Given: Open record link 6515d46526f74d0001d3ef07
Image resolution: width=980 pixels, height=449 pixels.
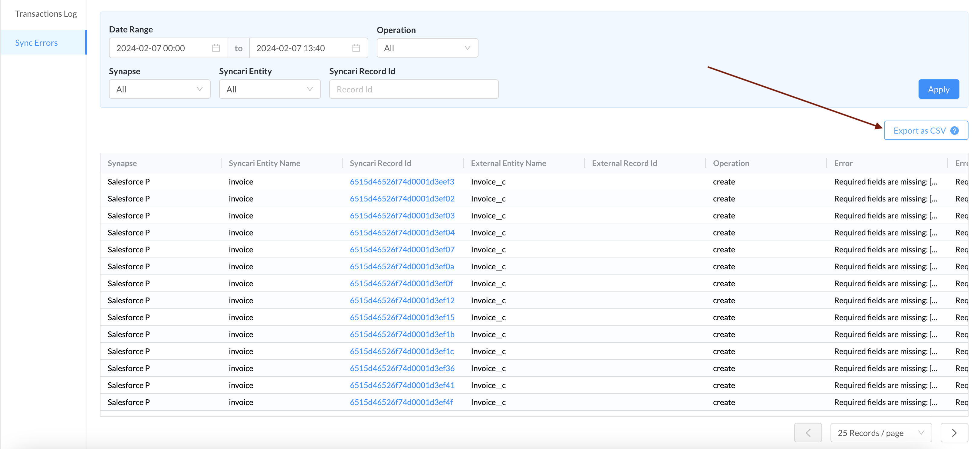Looking at the screenshot, I should pyautogui.click(x=402, y=249).
